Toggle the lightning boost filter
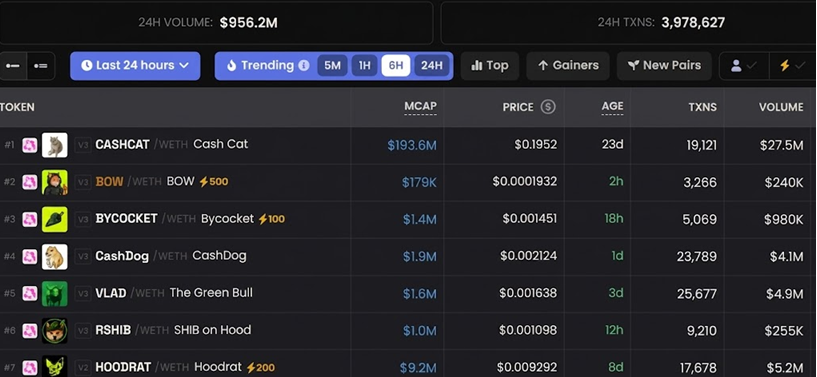Screen dimensions: 817x377 point(793,66)
